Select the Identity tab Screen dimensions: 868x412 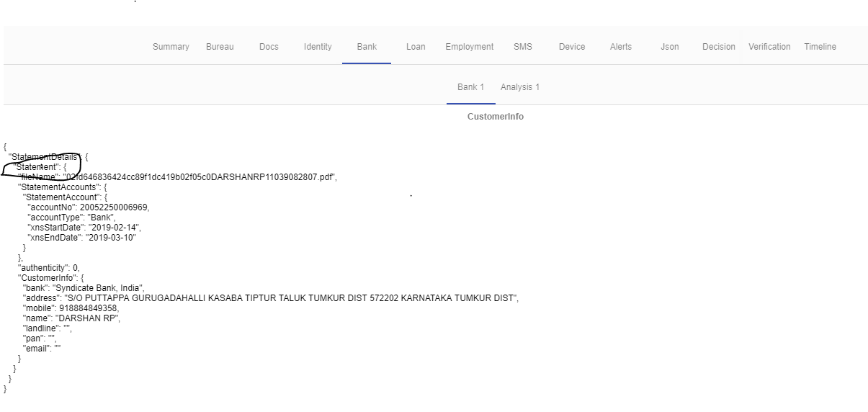coord(318,47)
